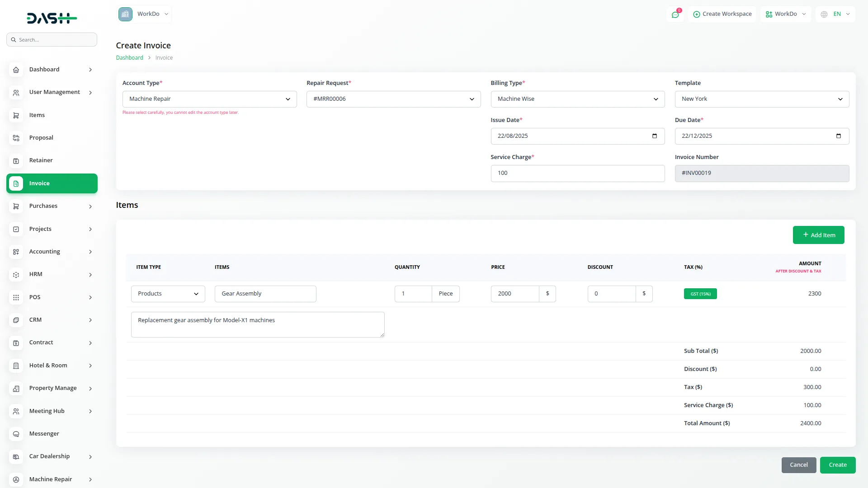Click the DASH logo
The image size is (868, 488).
tap(52, 18)
